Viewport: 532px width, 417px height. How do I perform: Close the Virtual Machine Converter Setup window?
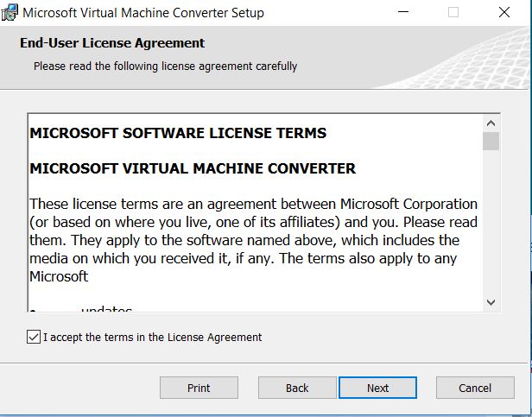pyautogui.click(x=503, y=13)
